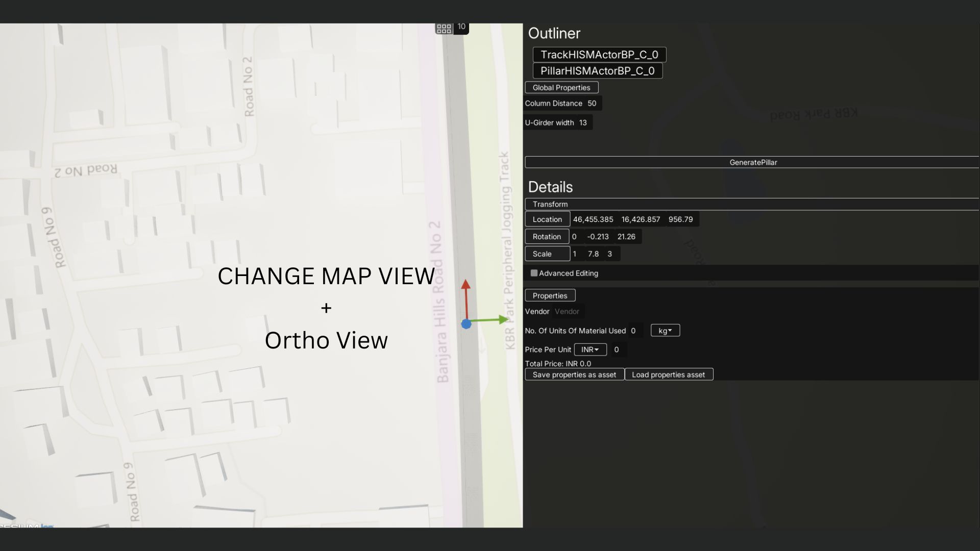The height and width of the screenshot is (551, 980).
Task: Click the blue gizmo center handle
Action: (x=466, y=324)
